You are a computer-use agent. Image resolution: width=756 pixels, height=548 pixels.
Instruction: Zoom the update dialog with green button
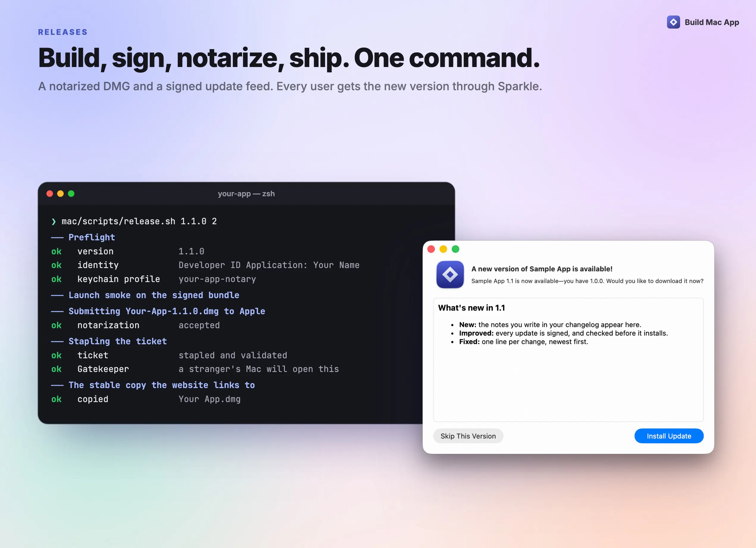(455, 249)
